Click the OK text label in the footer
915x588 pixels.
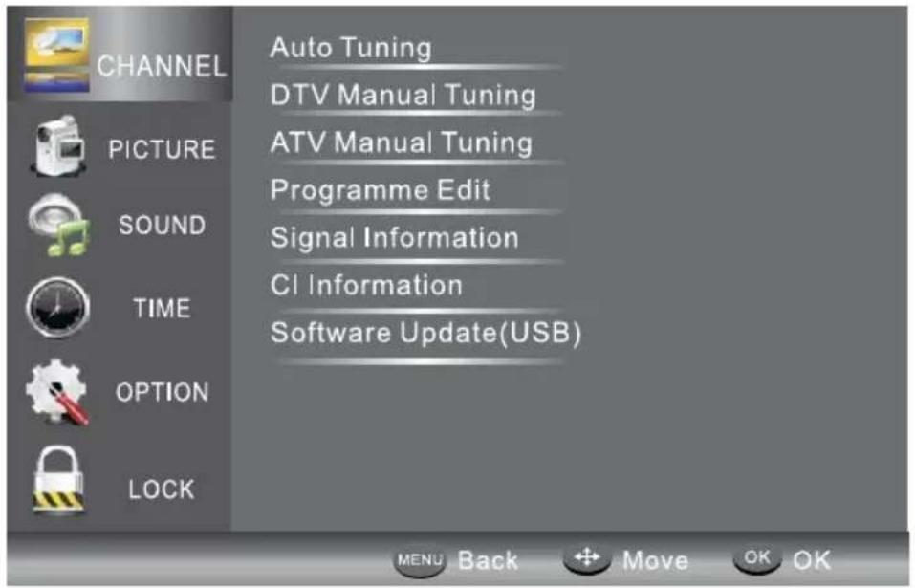click(812, 560)
